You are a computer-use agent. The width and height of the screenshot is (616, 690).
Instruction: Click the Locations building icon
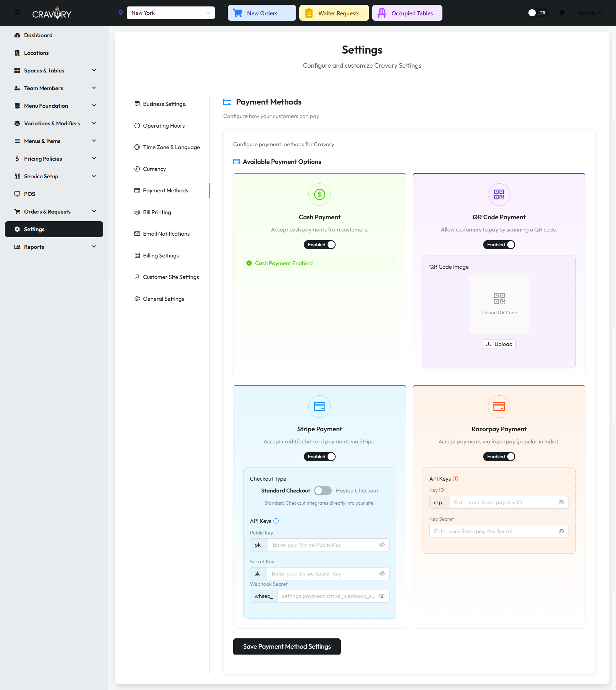pyautogui.click(x=17, y=53)
